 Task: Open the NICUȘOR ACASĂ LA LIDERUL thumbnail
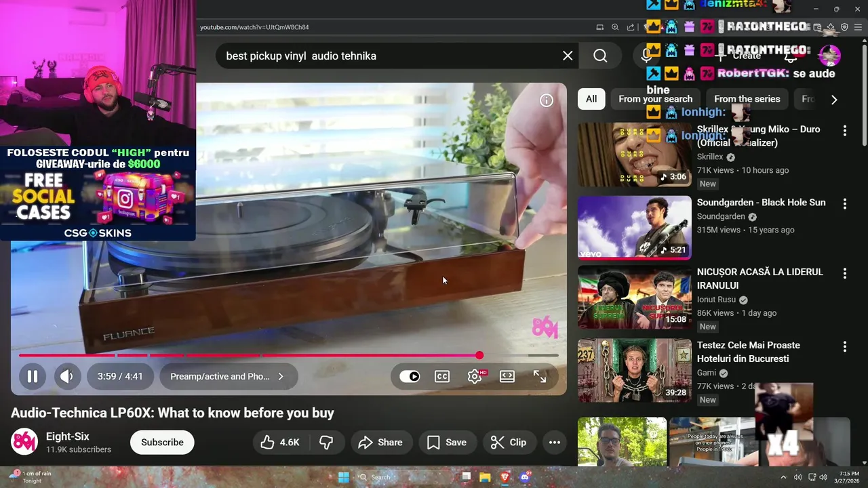tap(635, 298)
